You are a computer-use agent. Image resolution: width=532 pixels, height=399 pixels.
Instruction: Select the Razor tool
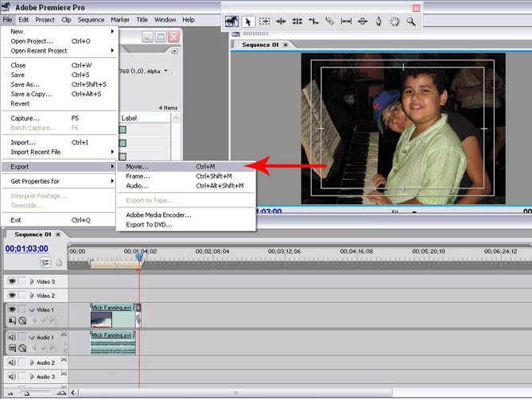tap(330, 21)
